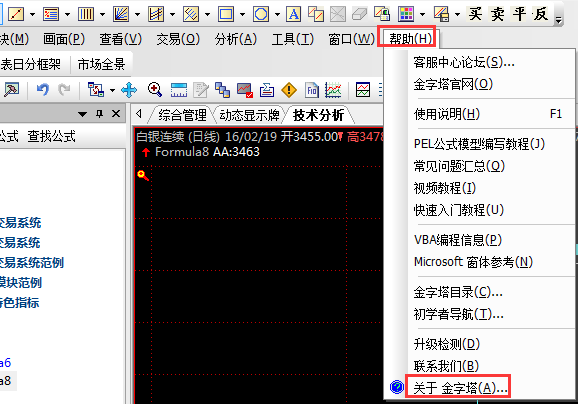
Task: Select the text 'A' annotation tool
Action: point(294,14)
